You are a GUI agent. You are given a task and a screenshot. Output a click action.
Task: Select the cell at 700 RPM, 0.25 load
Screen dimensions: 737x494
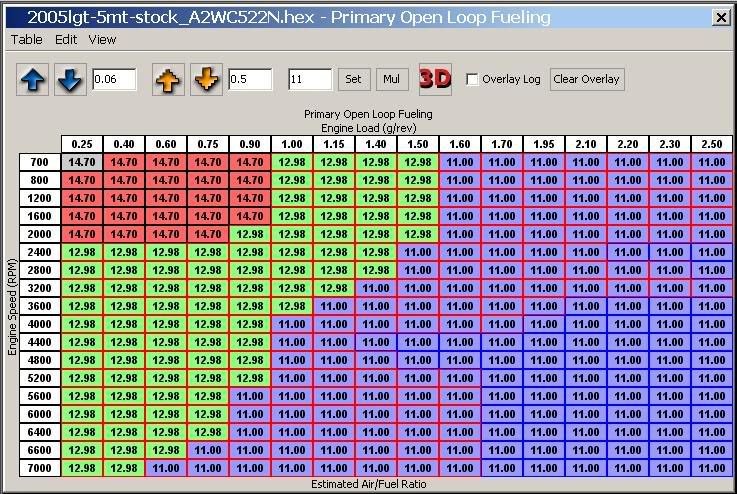tap(82, 162)
